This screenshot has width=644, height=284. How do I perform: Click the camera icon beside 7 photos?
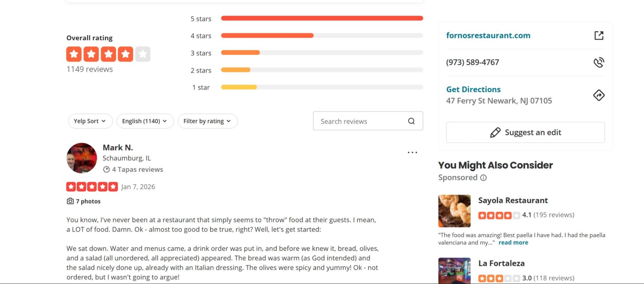70,201
